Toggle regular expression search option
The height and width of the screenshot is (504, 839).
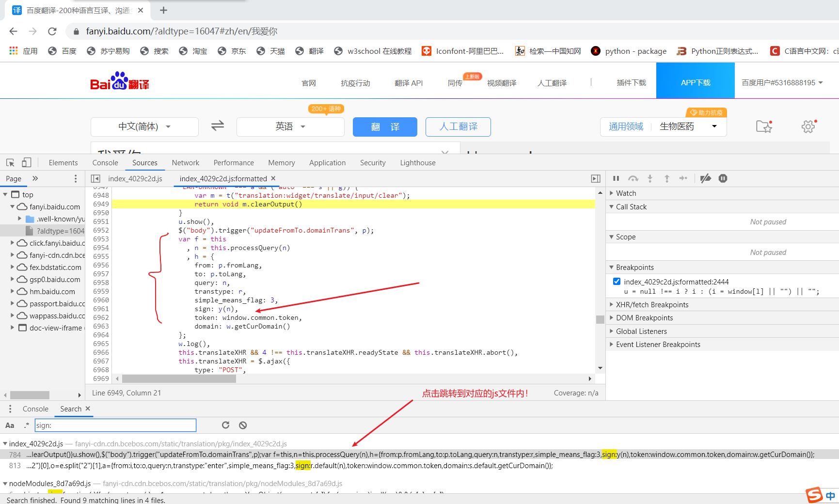(27, 425)
